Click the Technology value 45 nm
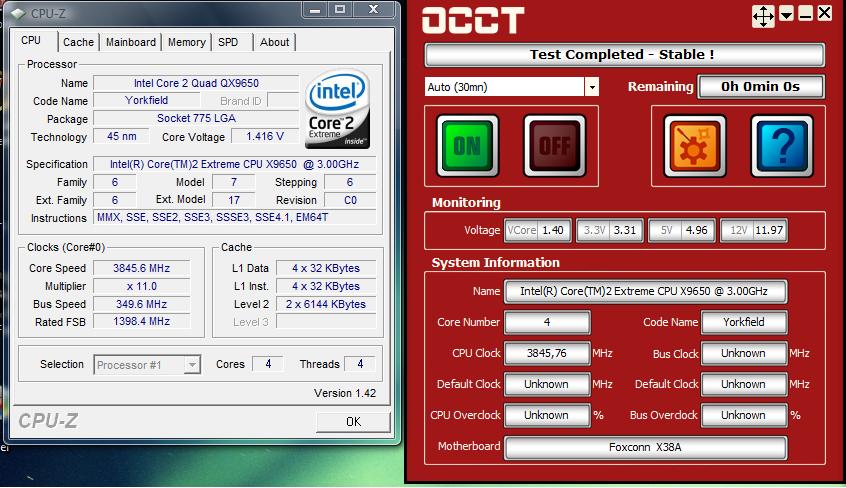Screen dimensions: 846x488 pyautogui.click(x=121, y=136)
